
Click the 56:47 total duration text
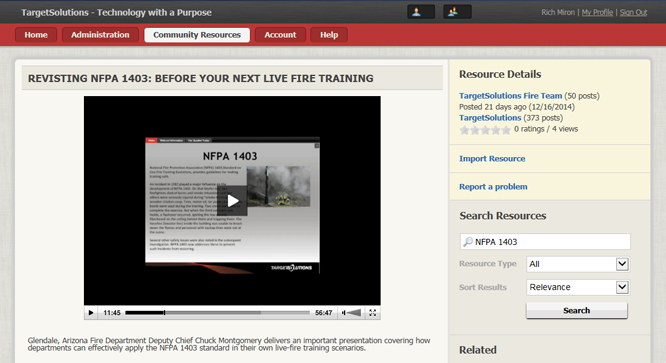324,313
